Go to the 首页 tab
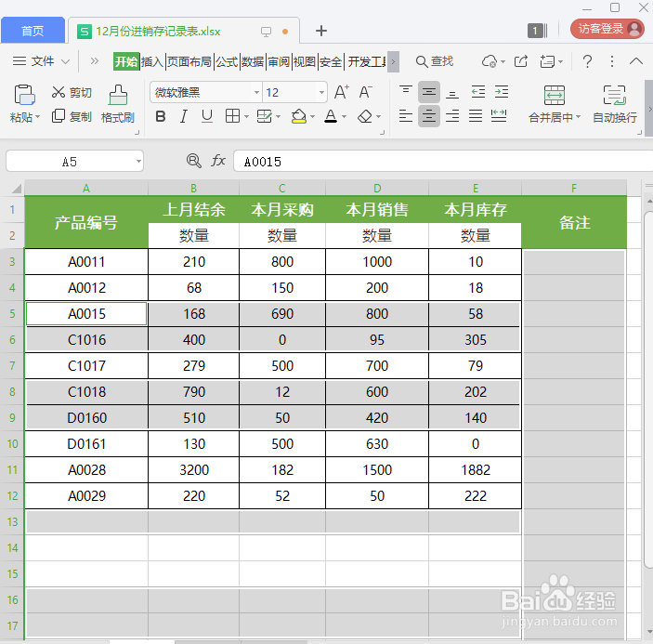The width and height of the screenshot is (653, 644). 33,31
